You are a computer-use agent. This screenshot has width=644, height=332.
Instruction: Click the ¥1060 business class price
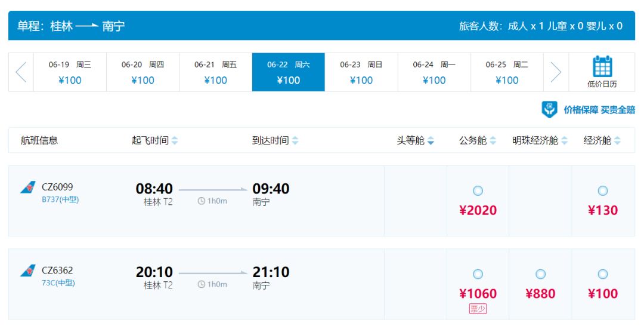478,293
